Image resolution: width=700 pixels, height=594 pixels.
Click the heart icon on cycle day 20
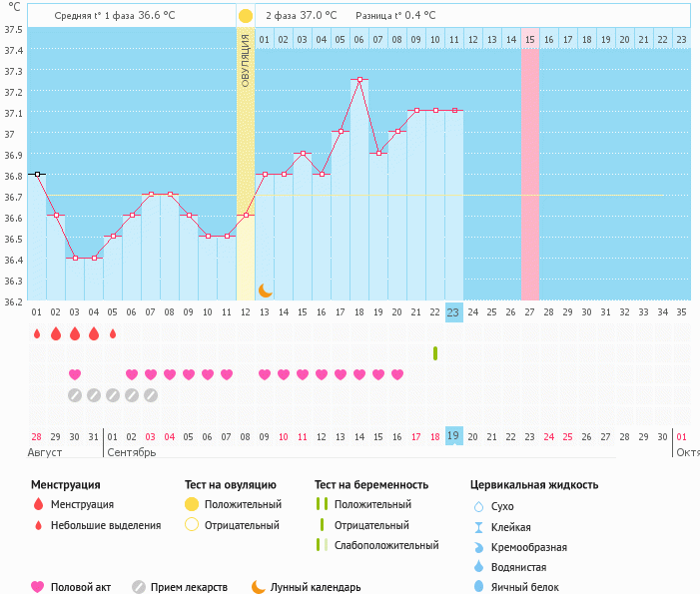point(397,374)
